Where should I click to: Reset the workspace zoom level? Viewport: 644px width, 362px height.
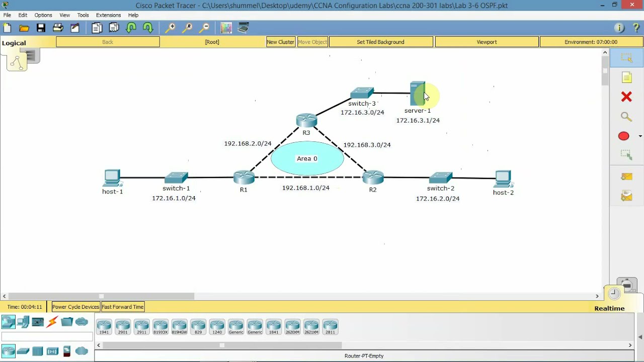(187, 28)
